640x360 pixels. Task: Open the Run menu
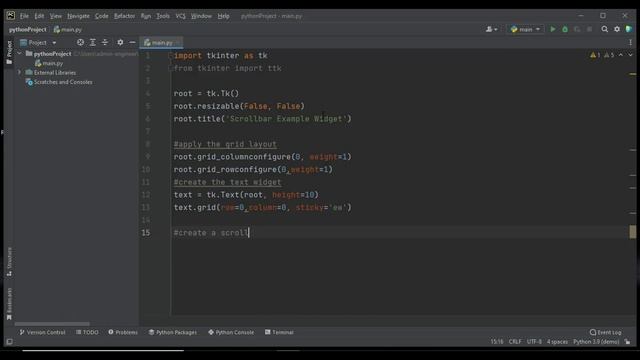click(x=146, y=16)
